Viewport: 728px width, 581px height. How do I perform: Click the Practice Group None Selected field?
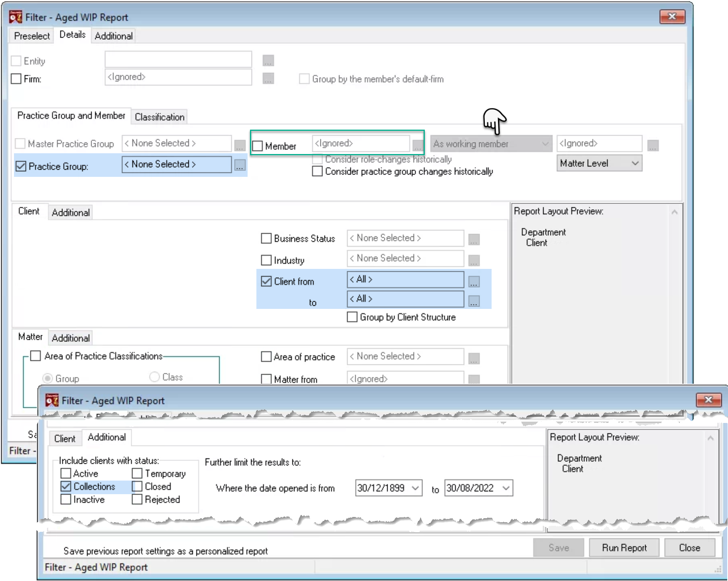(177, 164)
